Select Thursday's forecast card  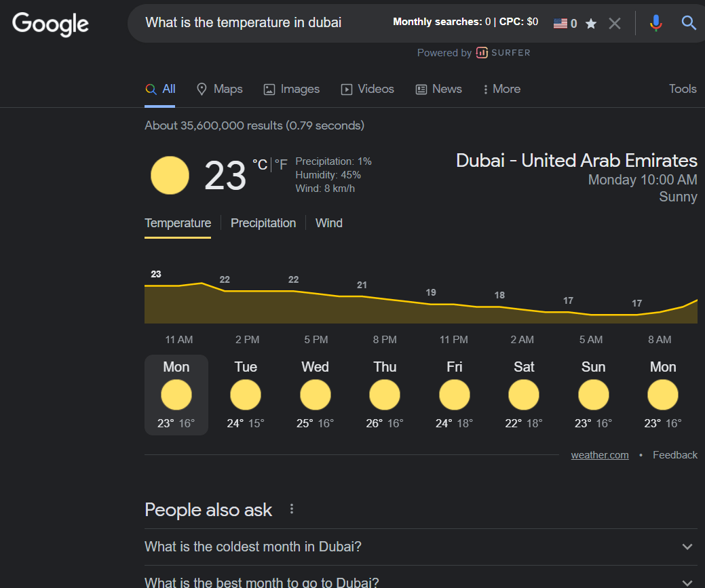pyautogui.click(x=385, y=395)
